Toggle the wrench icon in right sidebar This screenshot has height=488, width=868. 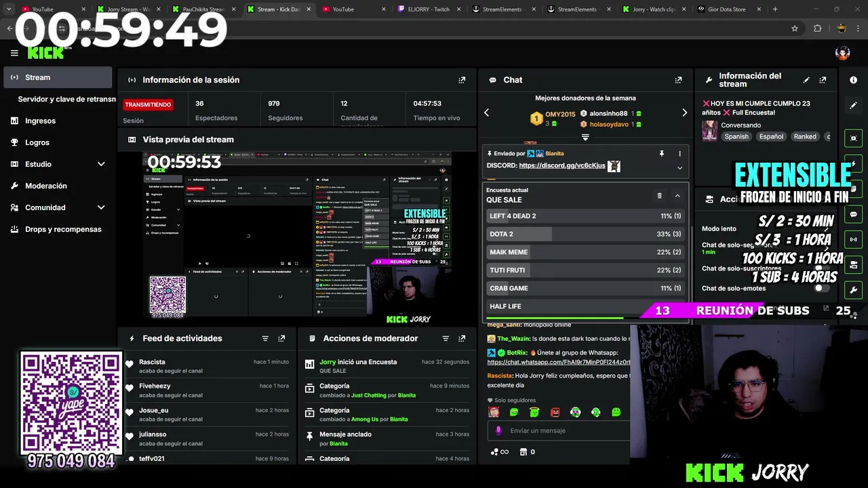point(853,290)
